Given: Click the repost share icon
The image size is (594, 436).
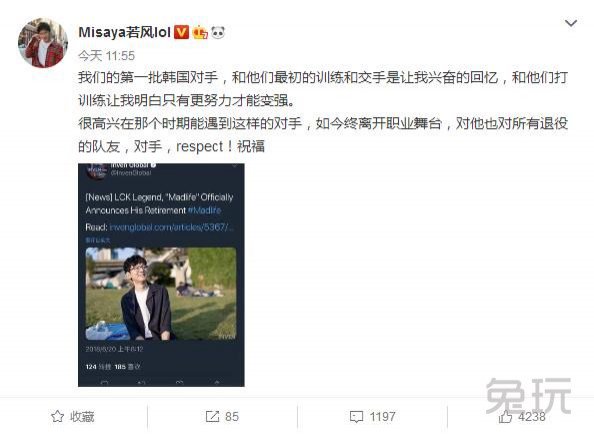Looking at the screenshot, I should point(212,417).
